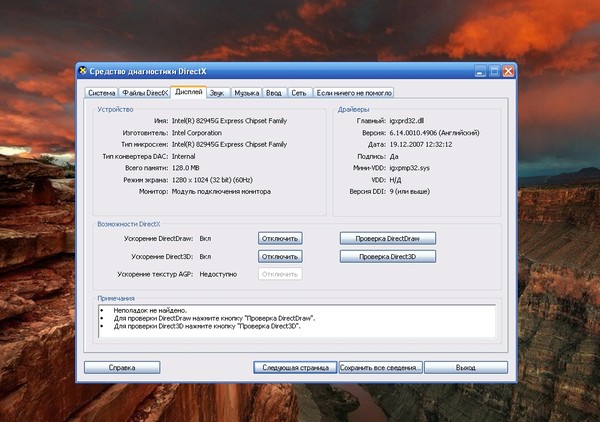The width and height of the screenshot is (600, 422).
Task: Disable DirectDraw acceleration with Отключить
Action: (280, 239)
